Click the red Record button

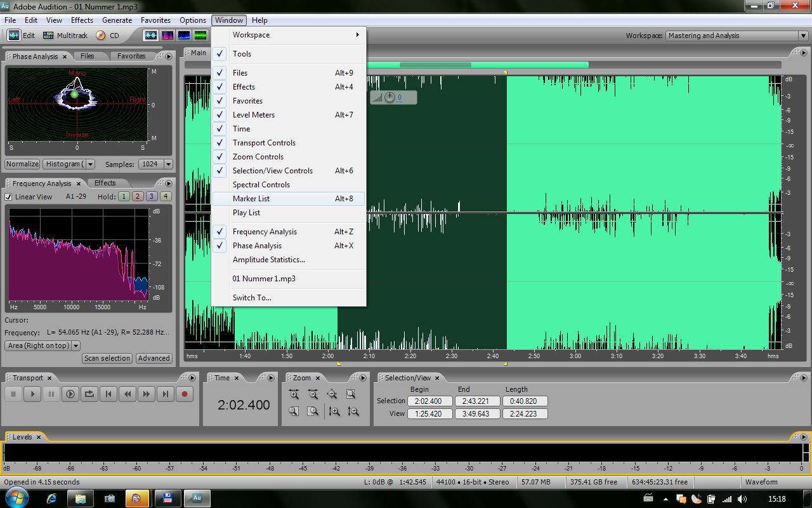pyautogui.click(x=185, y=394)
